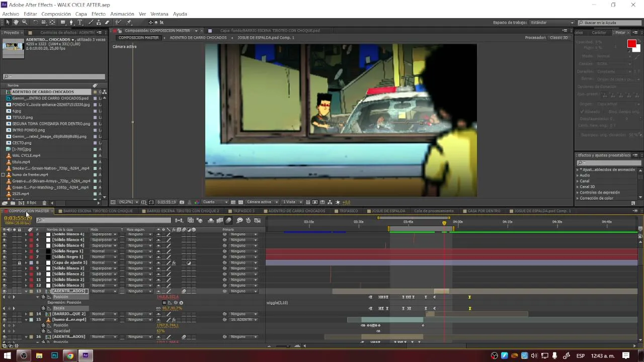
Task: Click the current timecode display in timeline
Action: click(x=18, y=219)
